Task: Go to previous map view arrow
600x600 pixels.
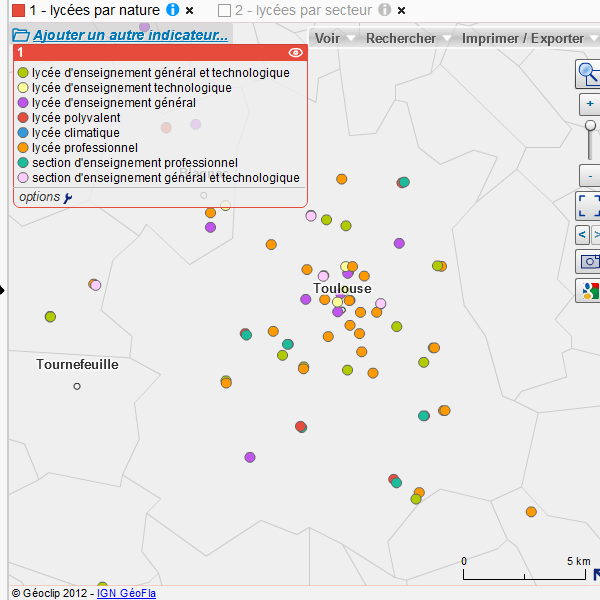Action: pyautogui.click(x=583, y=234)
